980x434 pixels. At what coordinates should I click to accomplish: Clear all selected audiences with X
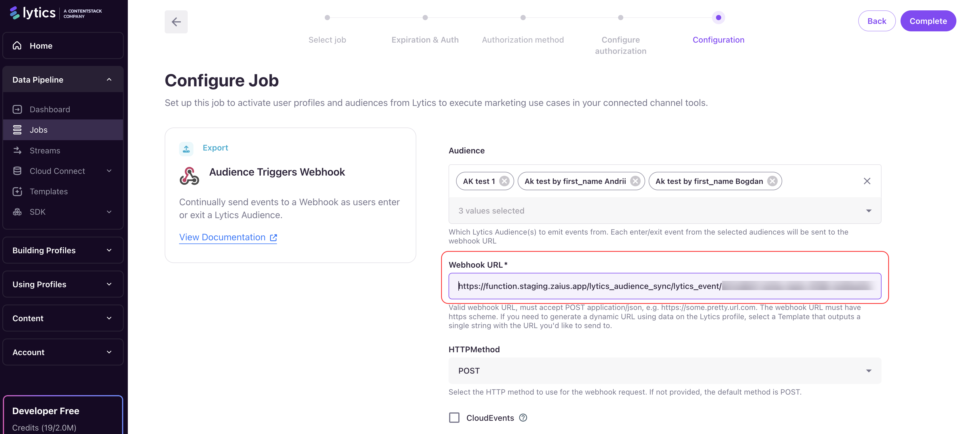coord(867,181)
